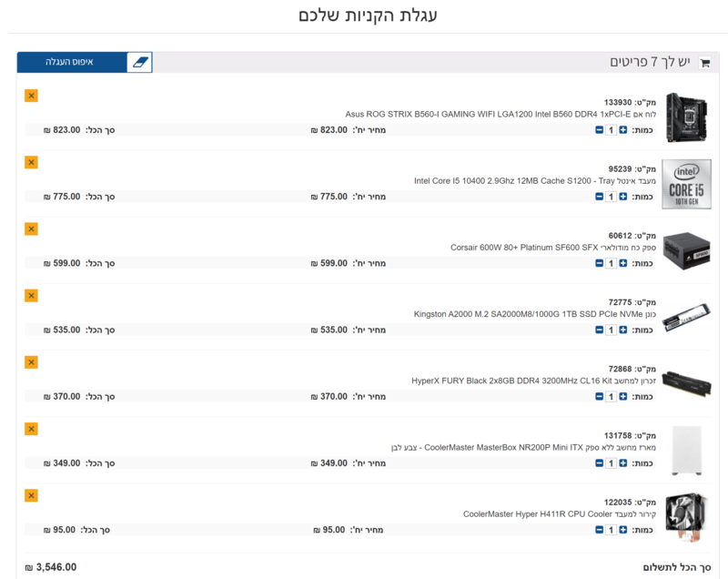
Task: Click the SKU number 72775
Action: tap(620, 302)
